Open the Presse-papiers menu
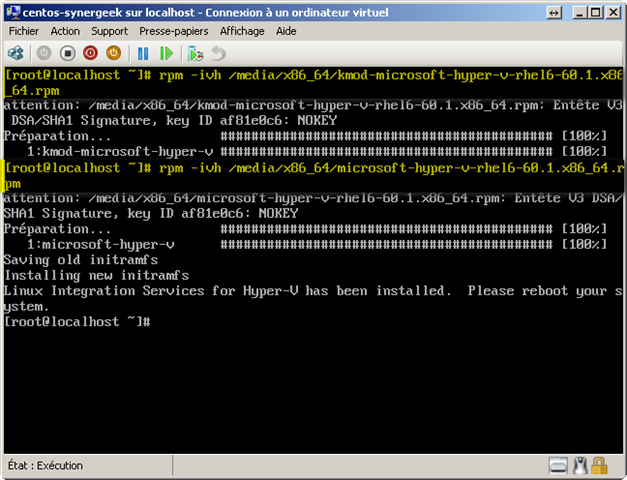The width and height of the screenshot is (627, 480). coord(174,31)
